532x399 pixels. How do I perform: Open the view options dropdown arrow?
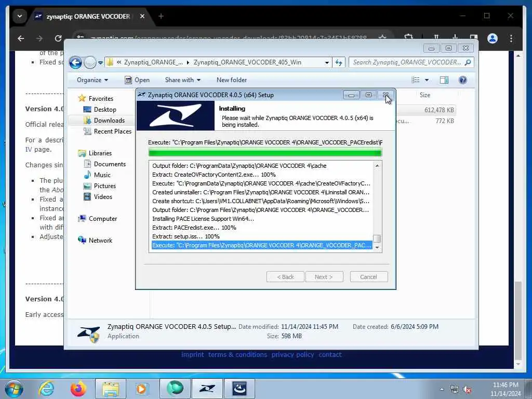pyautogui.click(x=427, y=80)
